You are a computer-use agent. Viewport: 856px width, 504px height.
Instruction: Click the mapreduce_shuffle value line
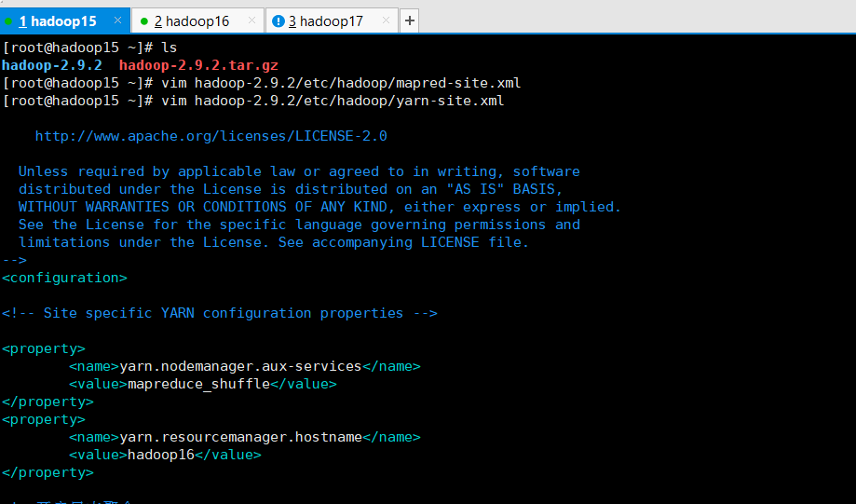(x=202, y=385)
